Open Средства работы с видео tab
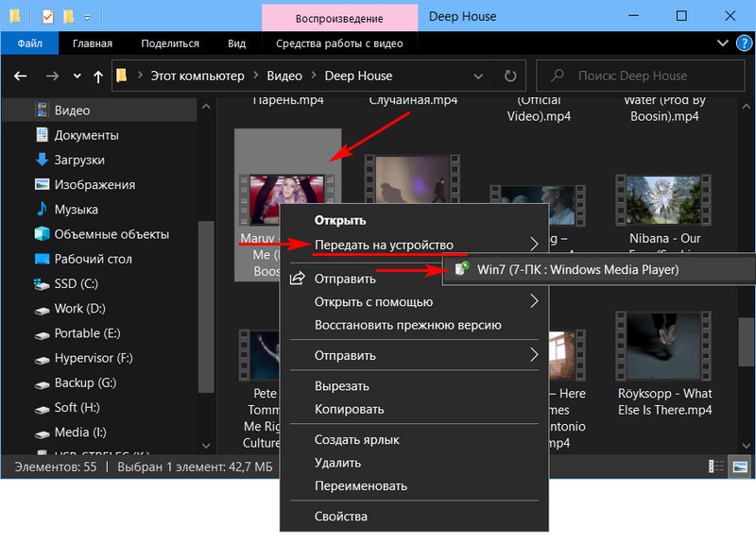Viewport: 756px width, 543px height. click(x=339, y=43)
